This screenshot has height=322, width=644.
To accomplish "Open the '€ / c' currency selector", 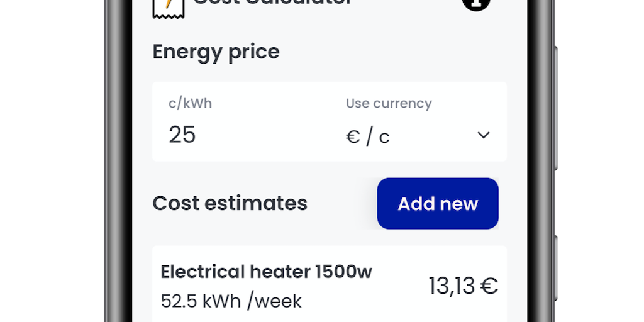I will pos(368,136).
